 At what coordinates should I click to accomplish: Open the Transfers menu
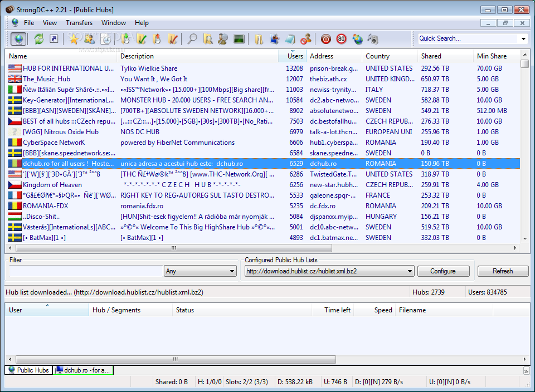coord(79,22)
